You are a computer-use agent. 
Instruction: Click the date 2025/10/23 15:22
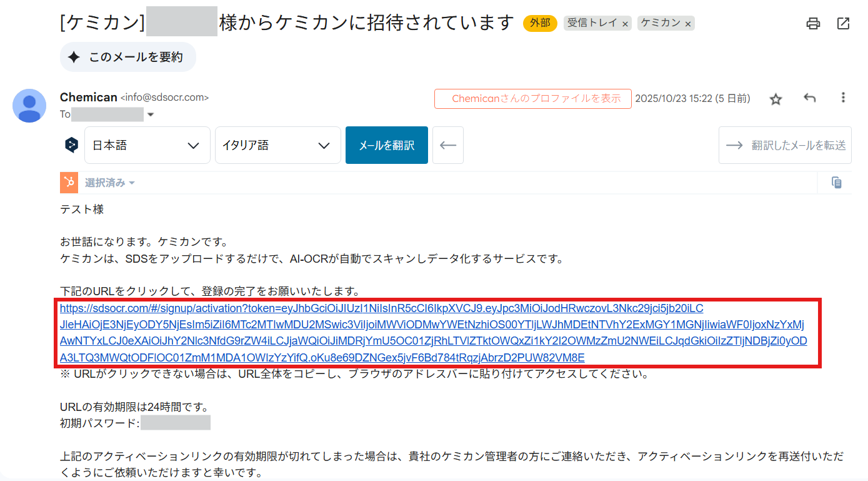675,98
